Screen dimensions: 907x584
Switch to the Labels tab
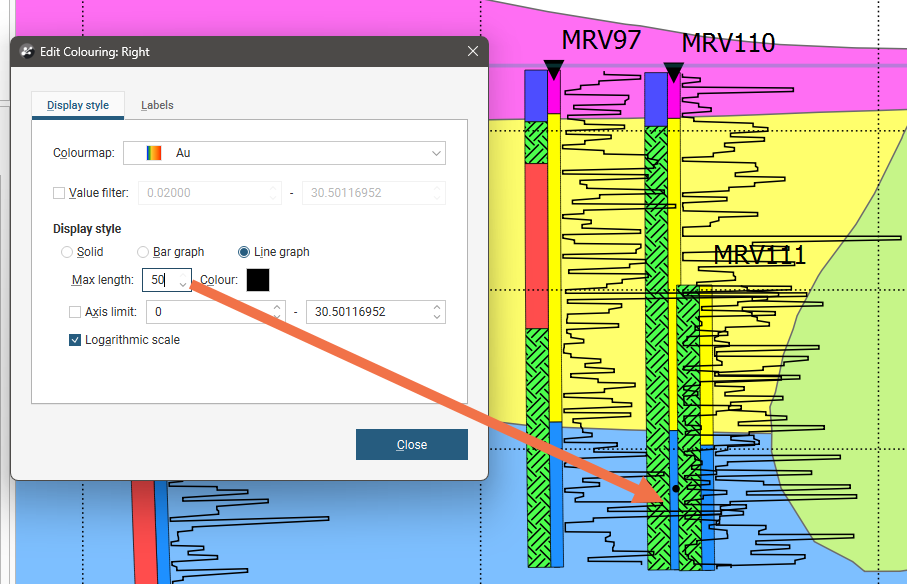157,105
